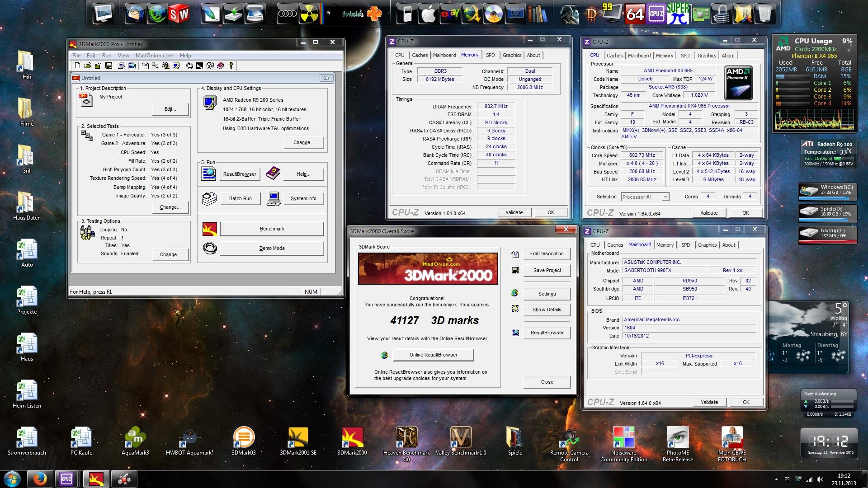
Task: Click the Testing Options toolbar icon in 3DMark2000
Action: (166, 66)
